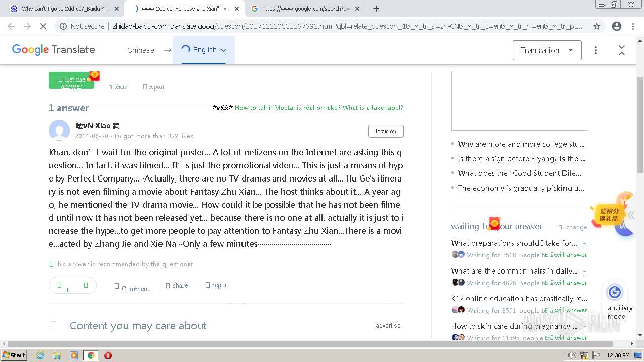This screenshot has width=644, height=362.
Task: Click report under the question
Action: [154, 87]
